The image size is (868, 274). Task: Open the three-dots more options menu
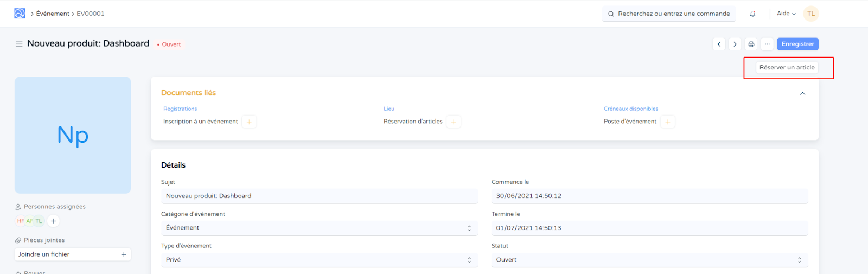(767, 44)
